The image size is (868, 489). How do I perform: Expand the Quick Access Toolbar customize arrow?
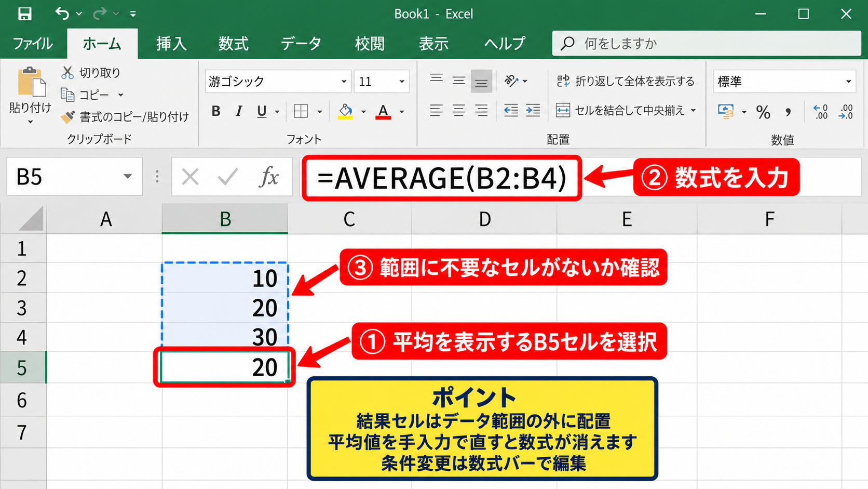pyautogui.click(x=133, y=14)
